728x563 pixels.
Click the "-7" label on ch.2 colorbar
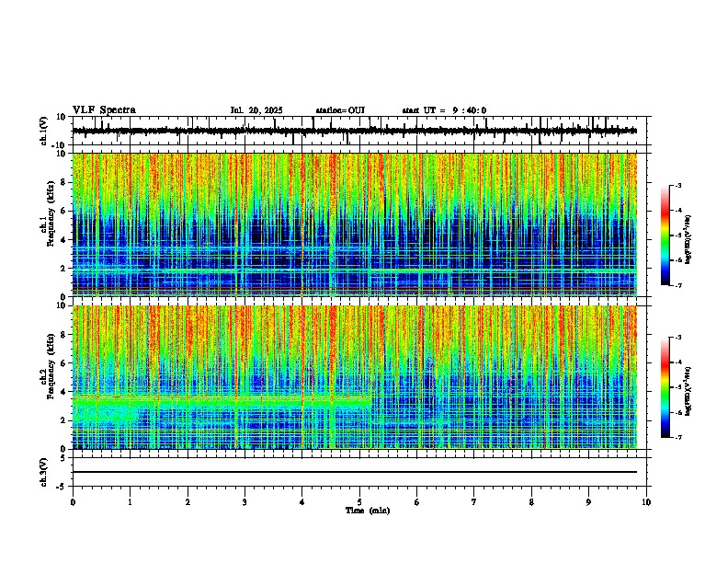pos(678,437)
